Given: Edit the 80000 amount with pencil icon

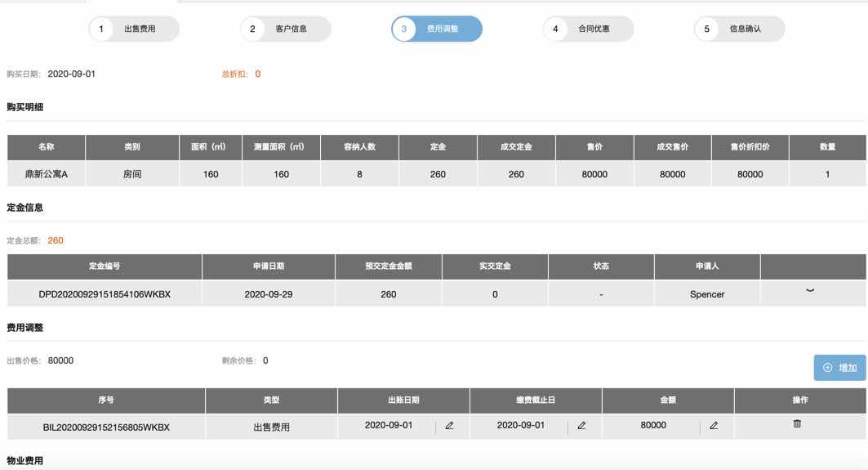Looking at the screenshot, I should [714, 426].
